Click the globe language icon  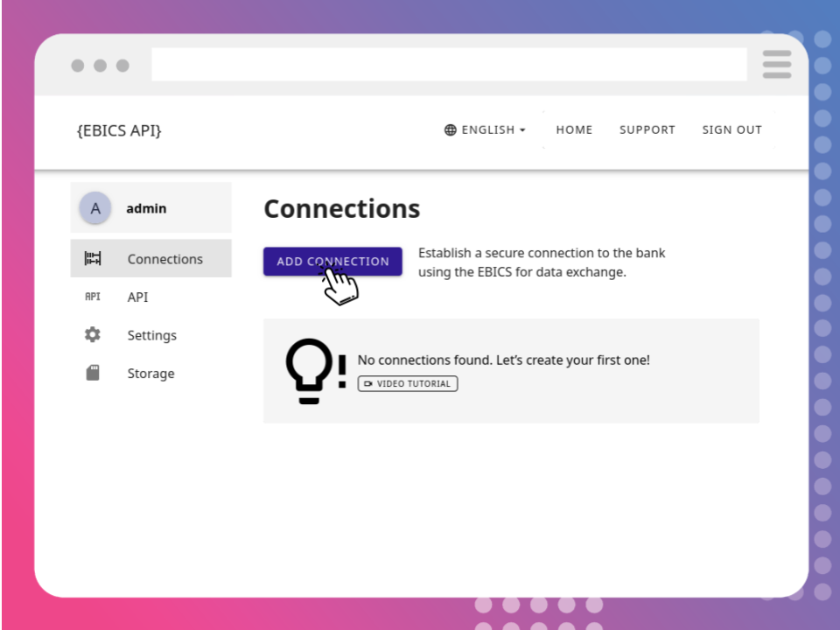(x=451, y=129)
